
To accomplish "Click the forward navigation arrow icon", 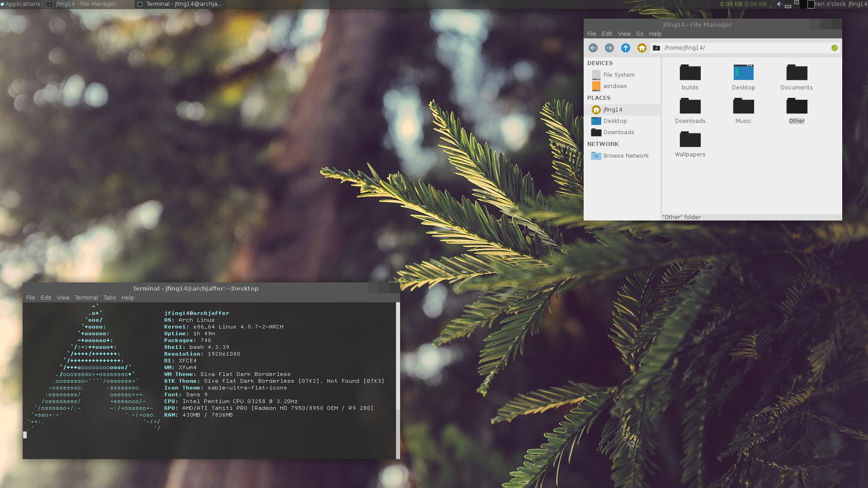I will click(609, 48).
